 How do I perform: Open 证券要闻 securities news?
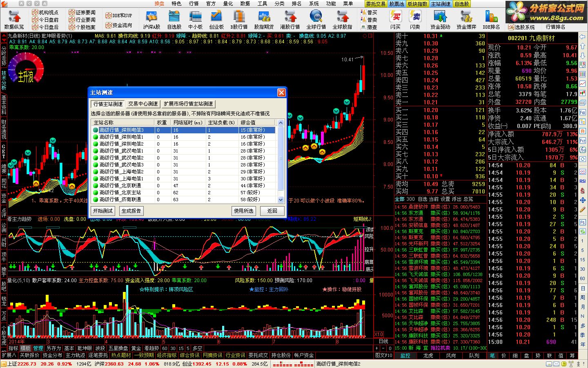click(82, 12)
